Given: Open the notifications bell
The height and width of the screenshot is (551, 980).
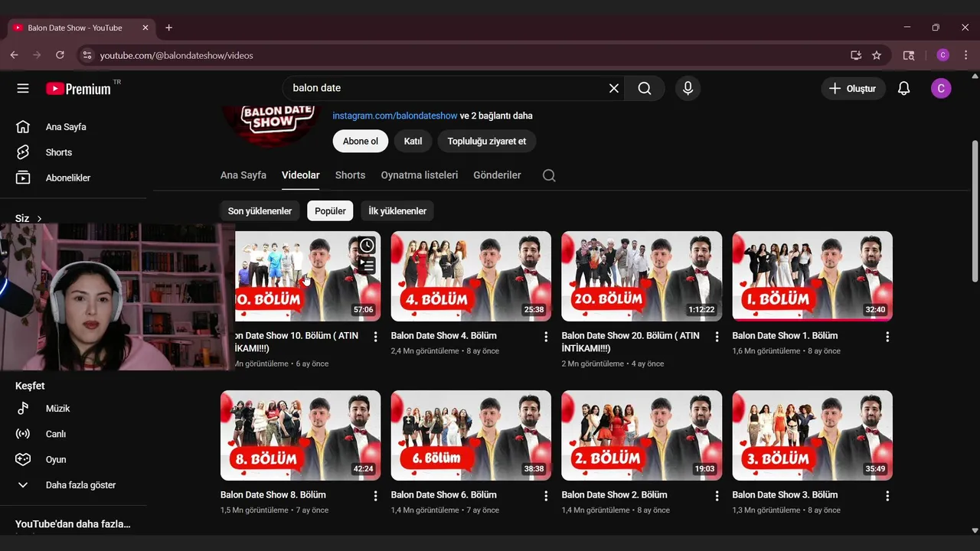Looking at the screenshot, I should click(904, 89).
